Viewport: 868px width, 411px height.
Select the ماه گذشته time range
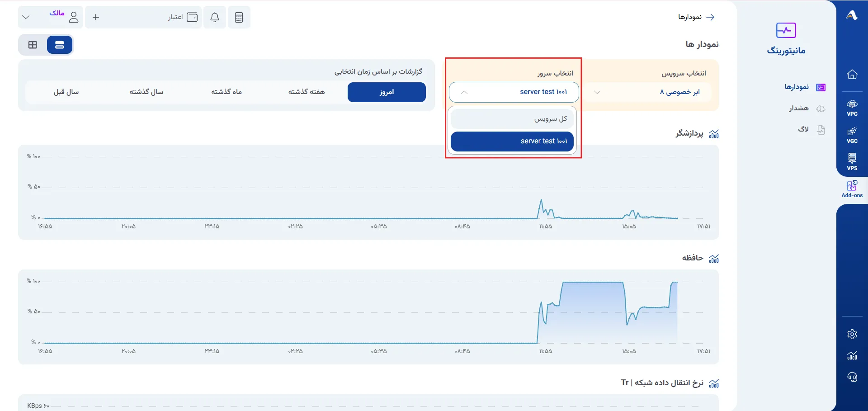coord(226,92)
